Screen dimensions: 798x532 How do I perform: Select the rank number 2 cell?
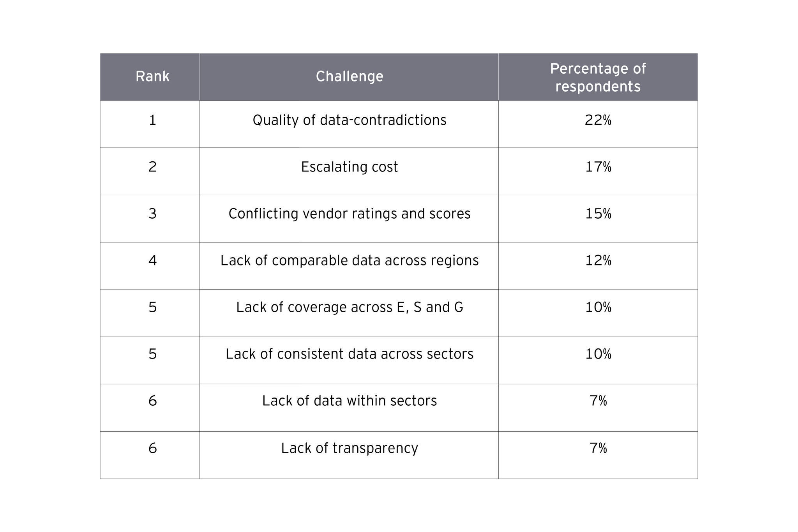pyautogui.click(x=152, y=167)
